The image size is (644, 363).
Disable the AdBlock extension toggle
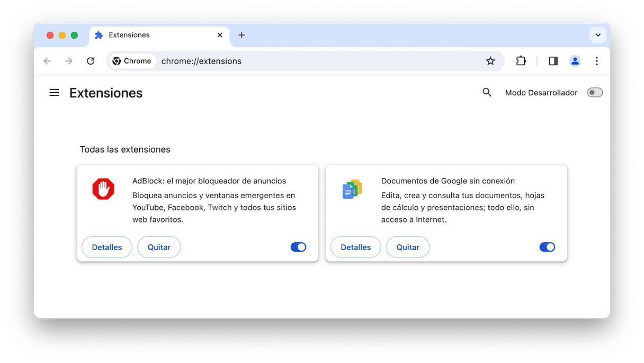(298, 247)
